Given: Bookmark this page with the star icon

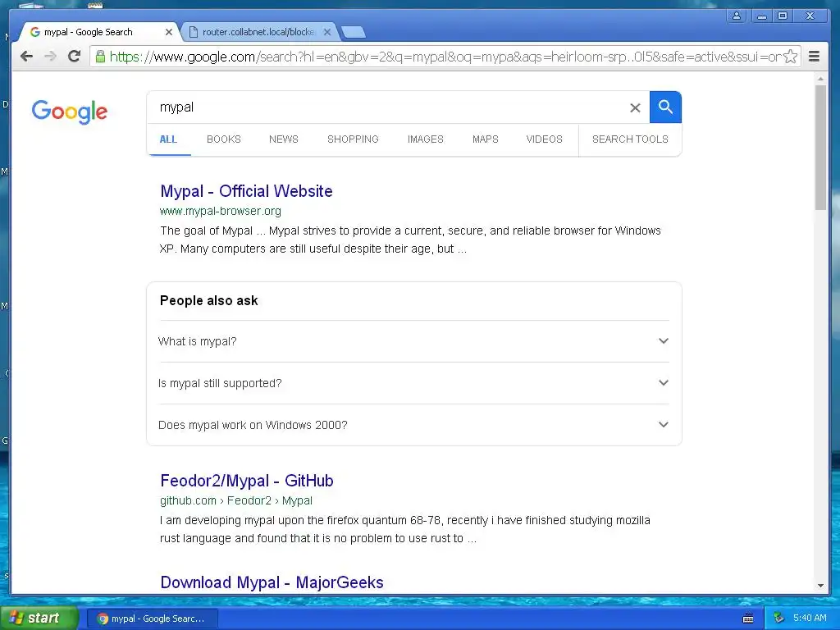Looking at the screenshot, I should (x=791, y=57).
